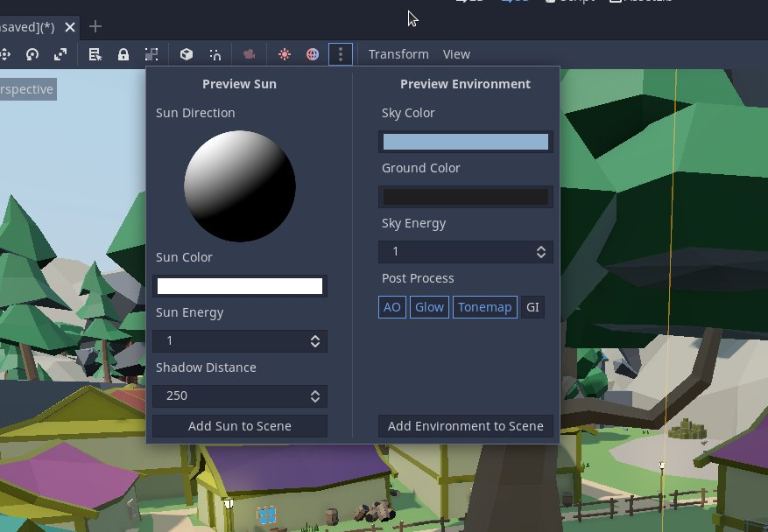The height and width of the screenshot is (532, 768).
Task: Click Add Sun to Scene
Action: pyautogui.click(x=239, y=426)
